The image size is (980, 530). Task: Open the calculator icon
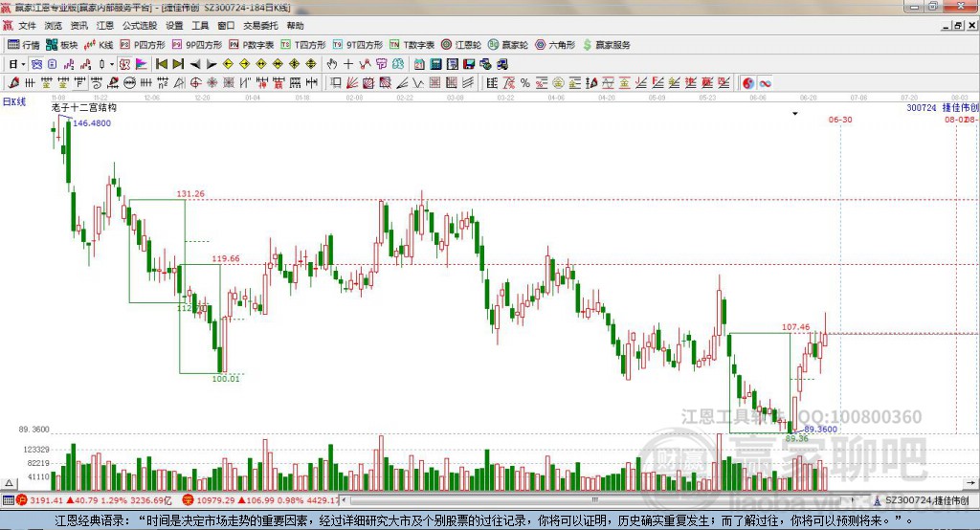pyautogui.click(x=435, y=64)
